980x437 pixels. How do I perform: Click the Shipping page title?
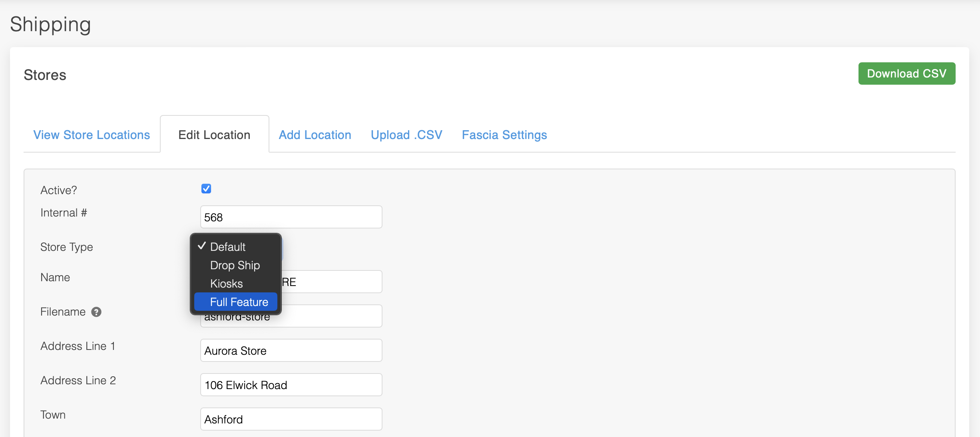click(x=50, y=24)
